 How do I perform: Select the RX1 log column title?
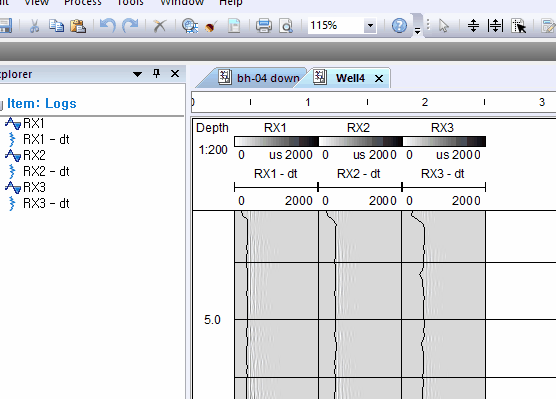coord(275,128)
